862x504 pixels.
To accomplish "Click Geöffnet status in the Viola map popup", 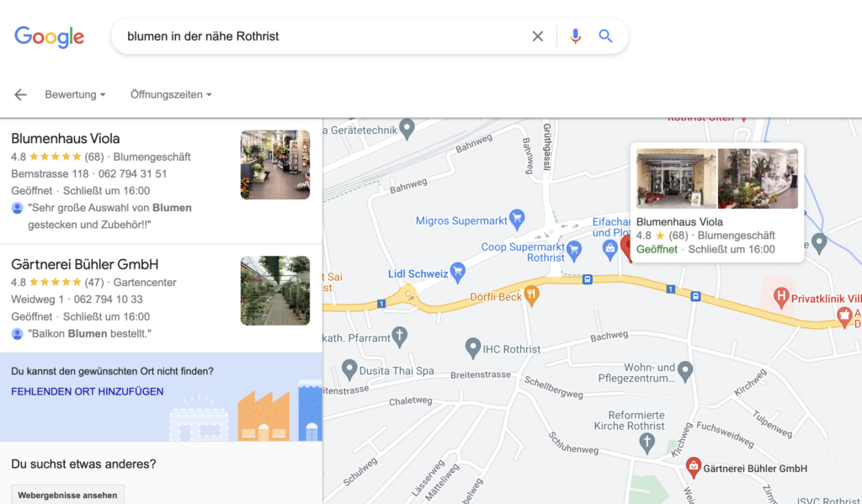I will click(x=657, y=250).
